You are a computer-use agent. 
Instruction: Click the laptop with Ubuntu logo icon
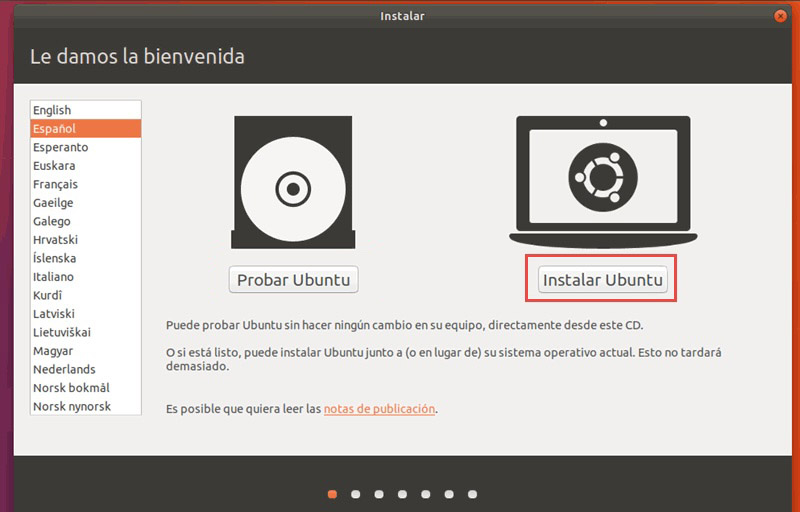click(603, 181)
